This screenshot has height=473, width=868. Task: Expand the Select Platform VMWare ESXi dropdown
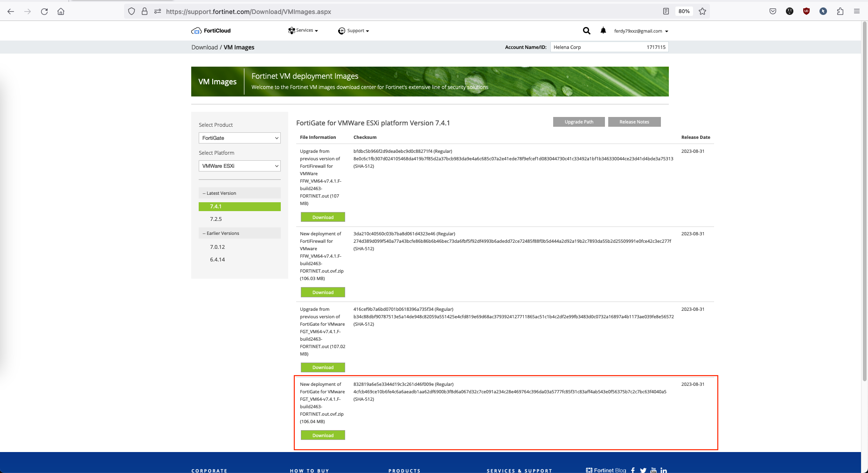point(240,166)
